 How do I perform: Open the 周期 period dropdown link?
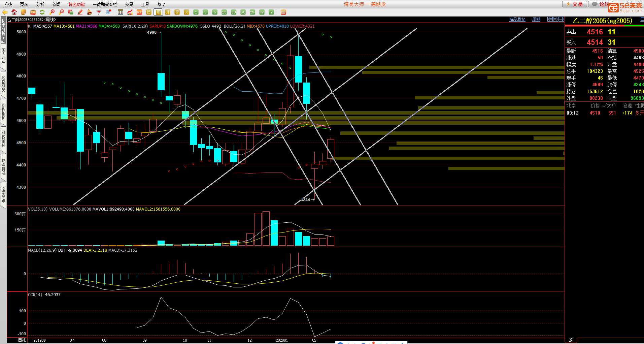536,20
